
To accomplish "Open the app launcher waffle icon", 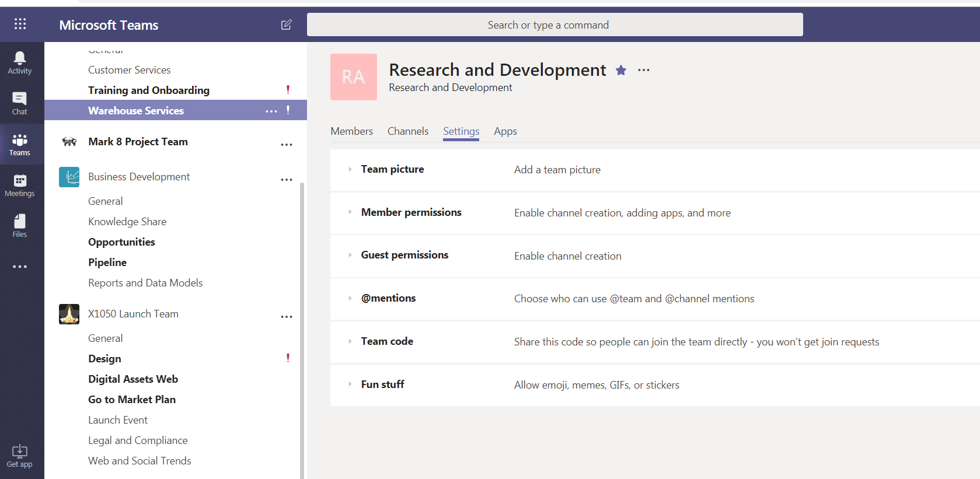I will click(20, 24).
